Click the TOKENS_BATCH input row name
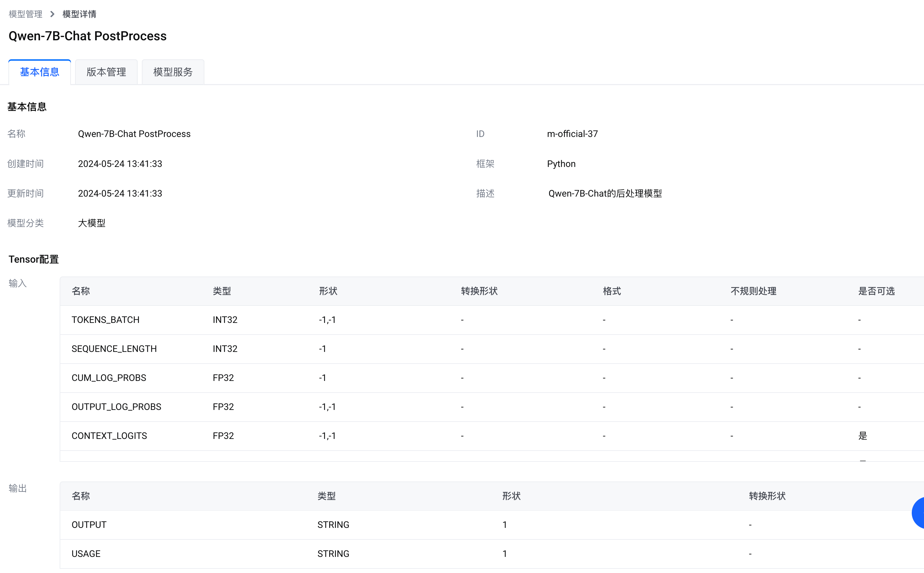 pos(105,320)
